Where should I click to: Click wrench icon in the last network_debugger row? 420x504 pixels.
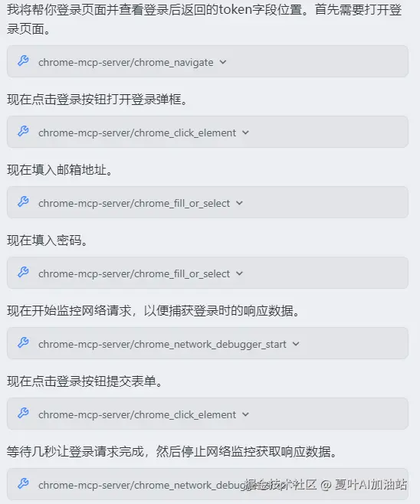click(x=23, y=483)
